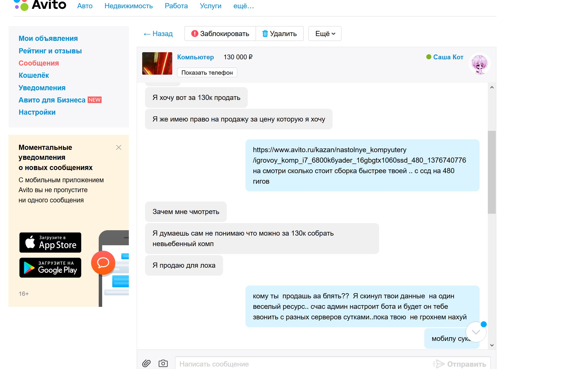This screenshot has height=369, width=588.
Task: Go to Кошелёк section
Action: click(x=34, y=76)
